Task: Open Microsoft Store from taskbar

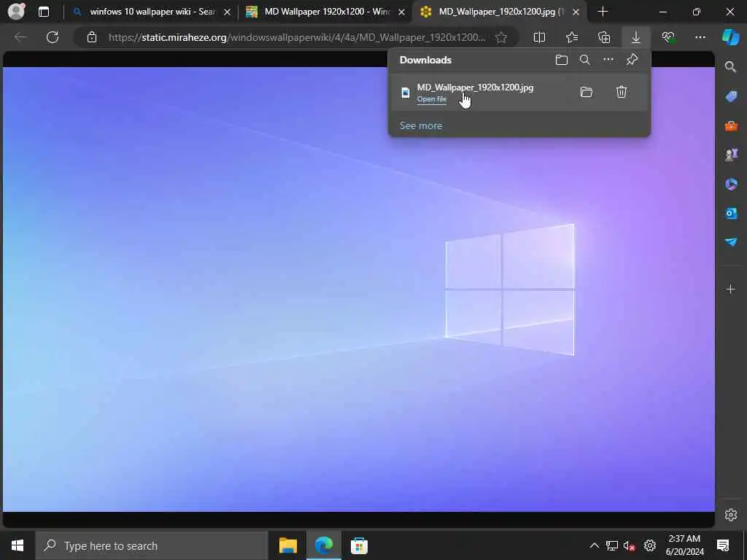Action: coord(359,545)
